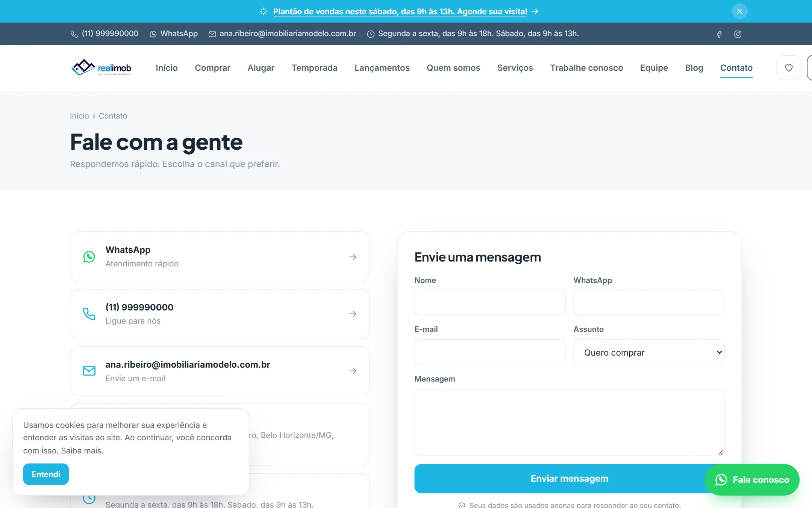Open favorites with the heart icon
This screenshot has height=508, width=812.
(x=789, y=68)
